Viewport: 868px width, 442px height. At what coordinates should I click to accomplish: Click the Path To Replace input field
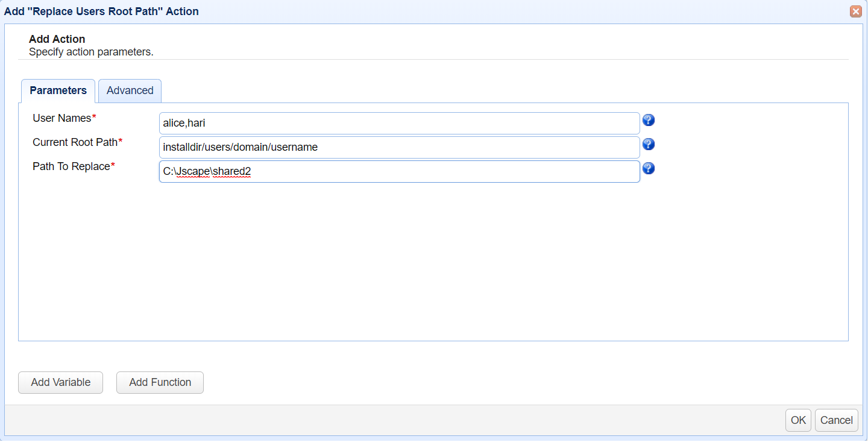tap(399, 171)
